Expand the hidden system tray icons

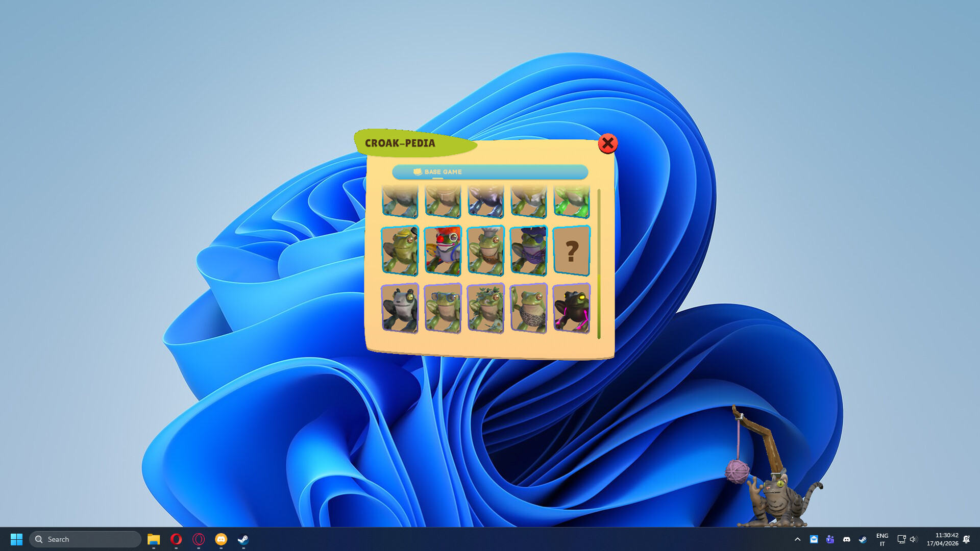click(x=797, y=539)
